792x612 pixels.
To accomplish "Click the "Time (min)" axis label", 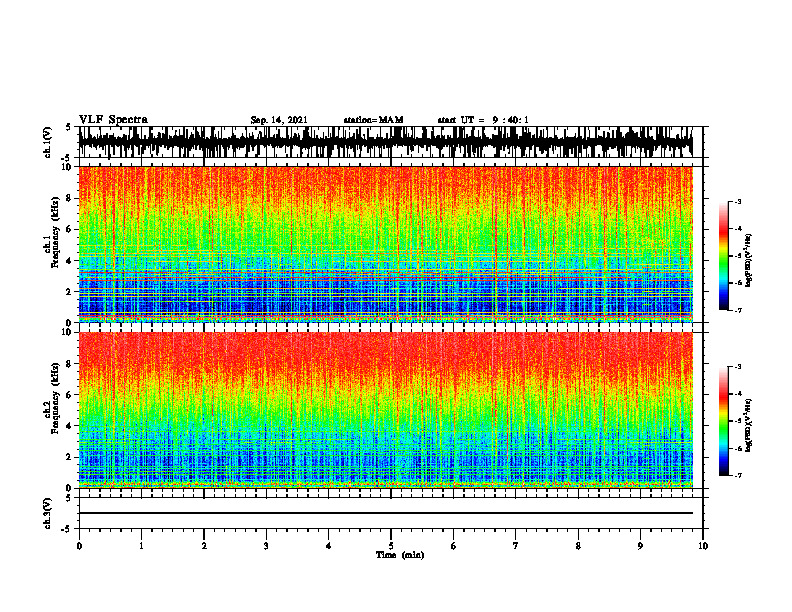I will [400, 555].
